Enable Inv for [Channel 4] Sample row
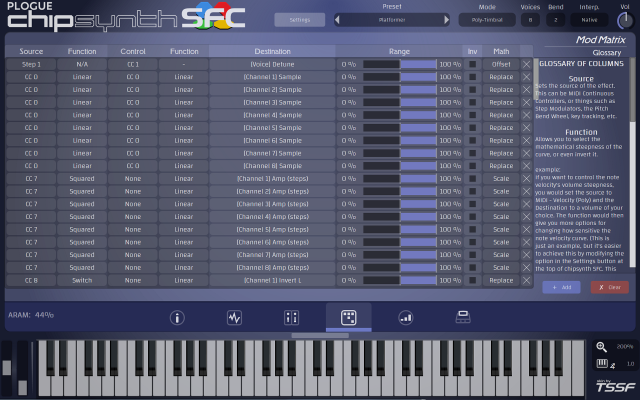640x400 pixels. 473,115
